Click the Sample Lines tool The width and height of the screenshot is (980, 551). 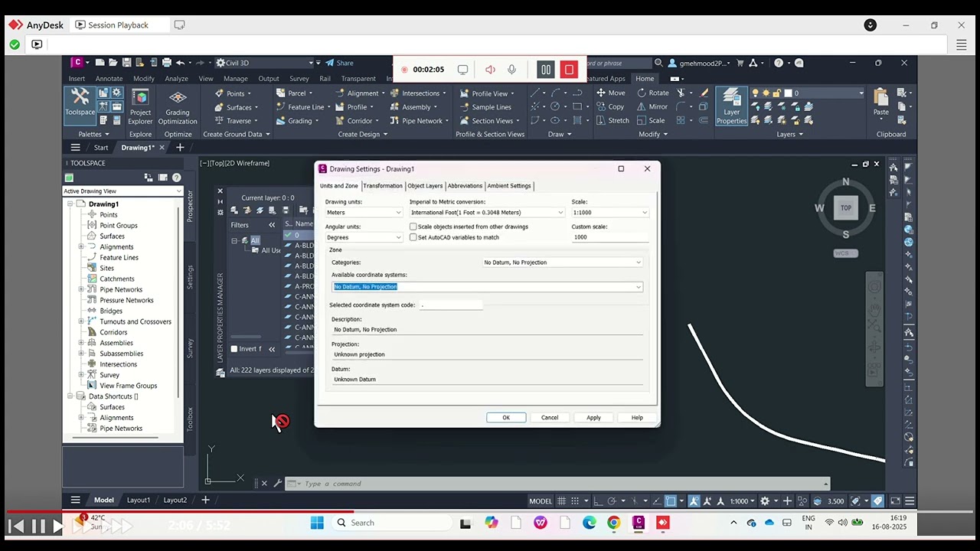[x=485, y=107]
